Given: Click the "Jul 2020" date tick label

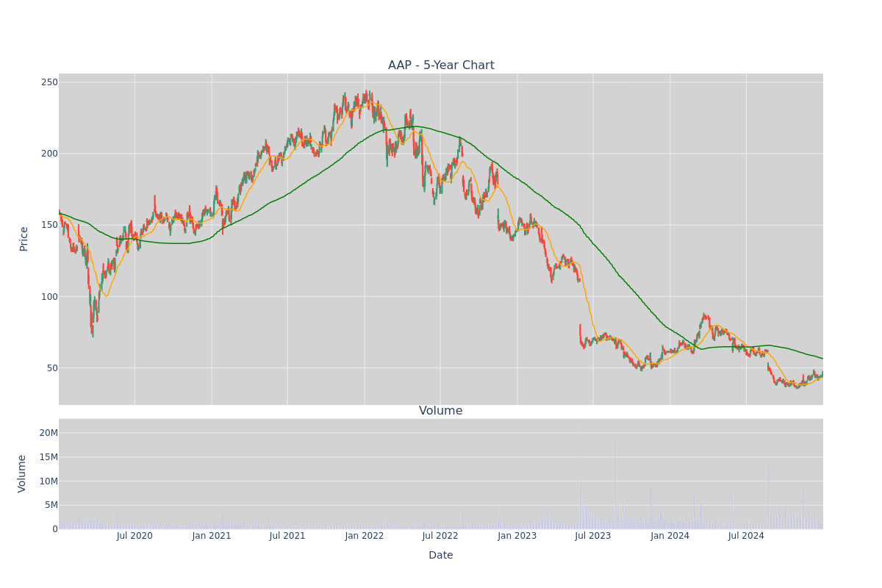Looking at the screenshot, I should pos(135,536).
